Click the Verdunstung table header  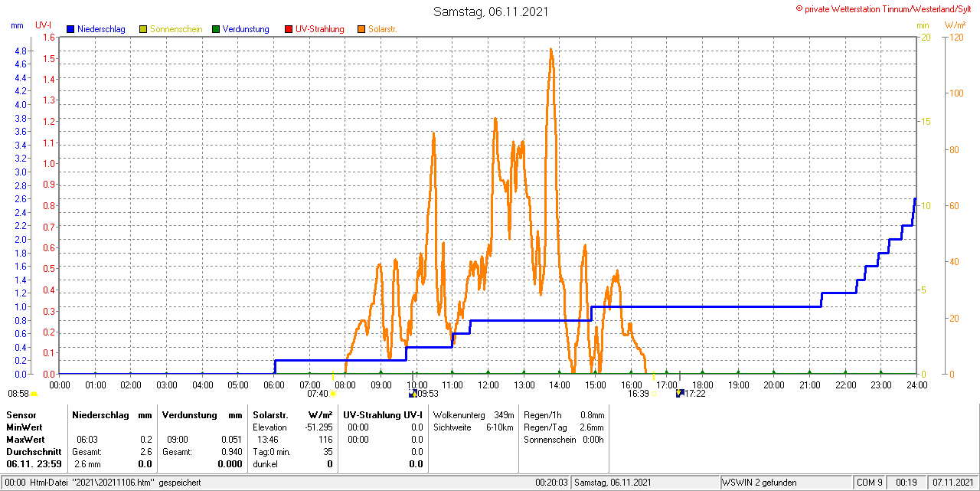(189, 414)
